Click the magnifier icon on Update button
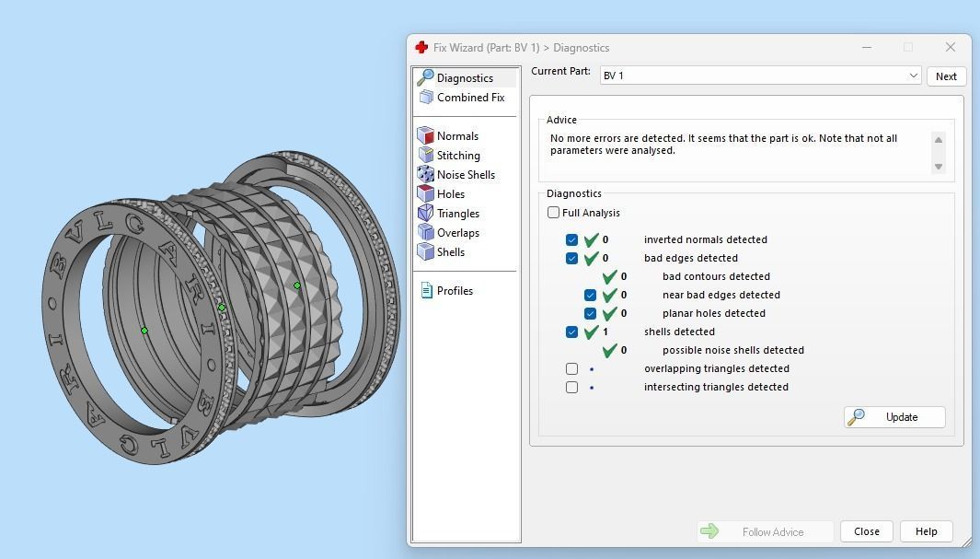 (856, 417)
